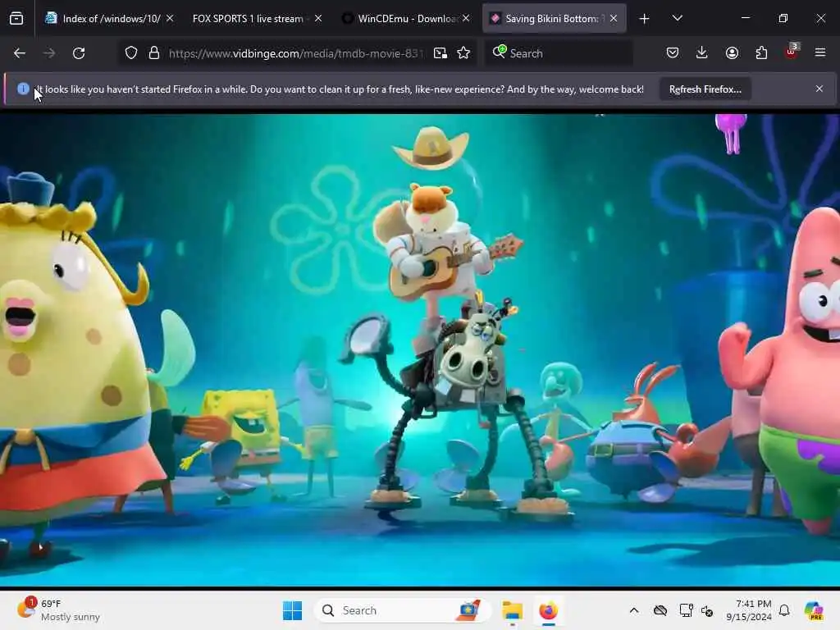Dismiss the Firefox notification bar
840x630 pixels.
(x=819, y=89)
